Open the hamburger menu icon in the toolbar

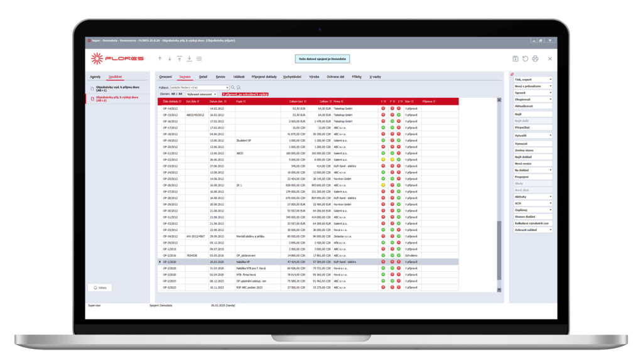(199, 58)
